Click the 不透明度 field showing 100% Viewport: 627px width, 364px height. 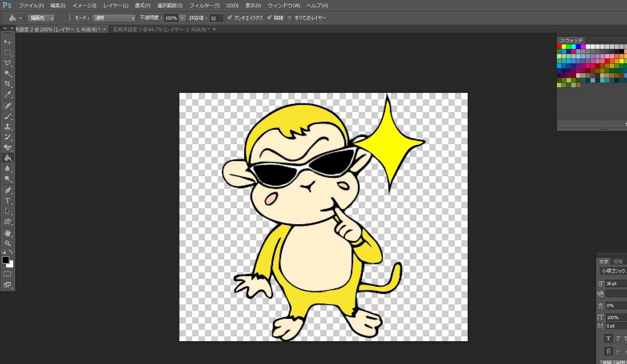click(x=171, y=18)
